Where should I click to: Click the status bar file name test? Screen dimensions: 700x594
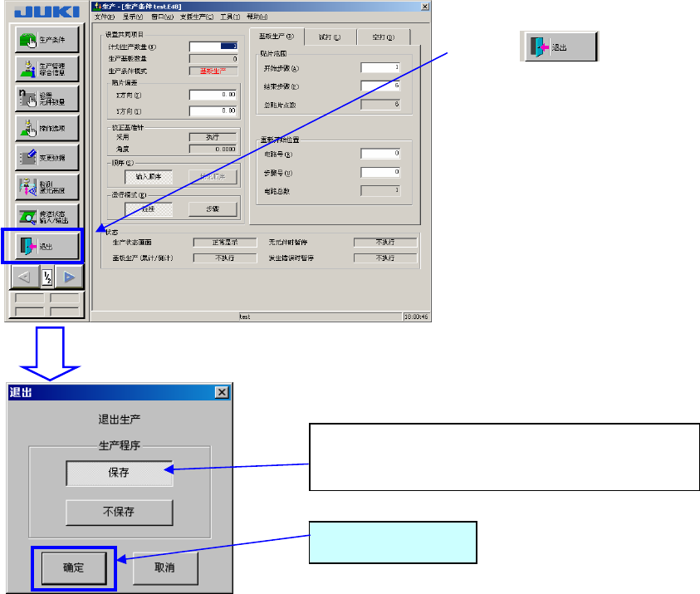[245, 317]
